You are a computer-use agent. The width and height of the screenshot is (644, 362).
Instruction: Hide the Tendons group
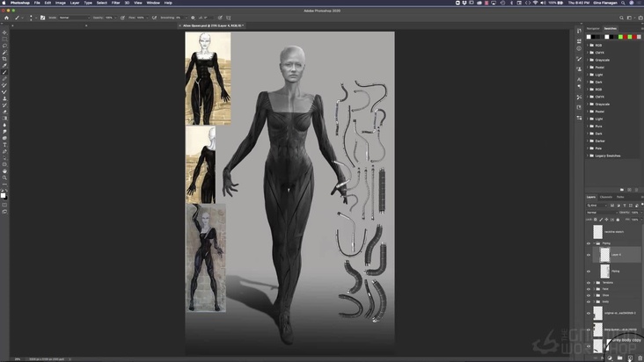click(x=589, y=283)
